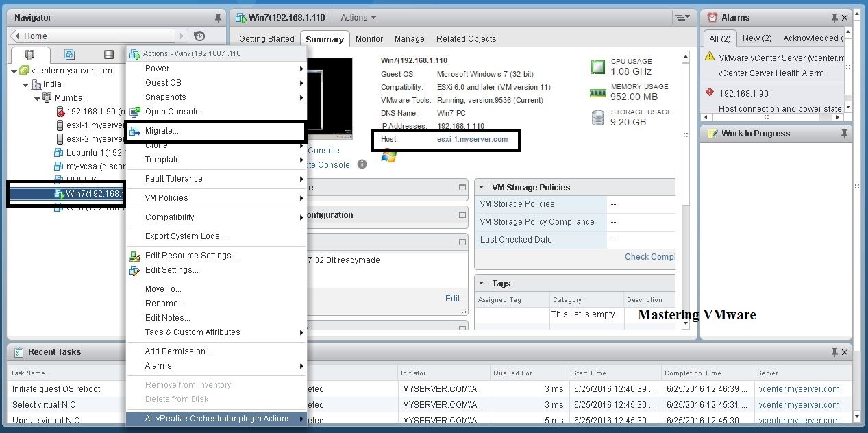
Task: Switch to Storage navigator view
Action: pos(108,55)
